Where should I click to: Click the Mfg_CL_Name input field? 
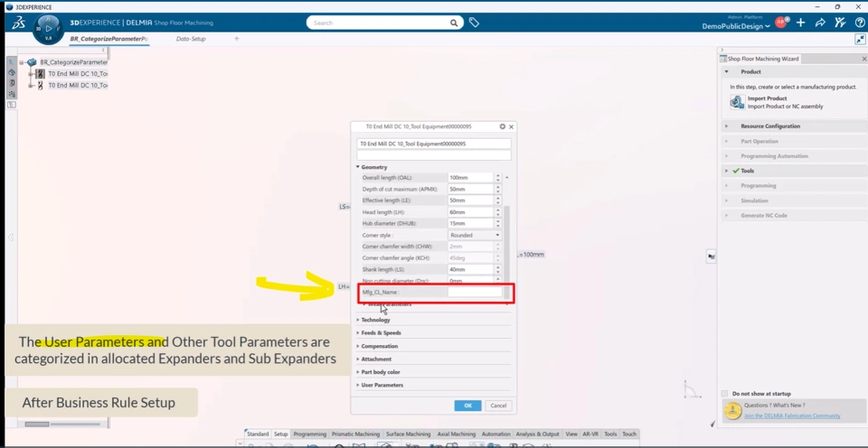(x=475, y=292)
